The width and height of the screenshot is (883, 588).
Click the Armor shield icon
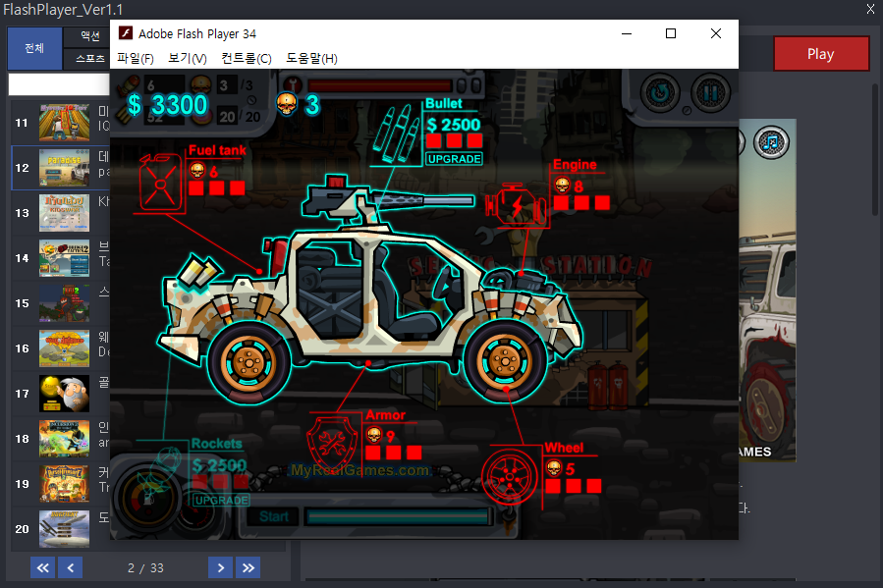332,443
